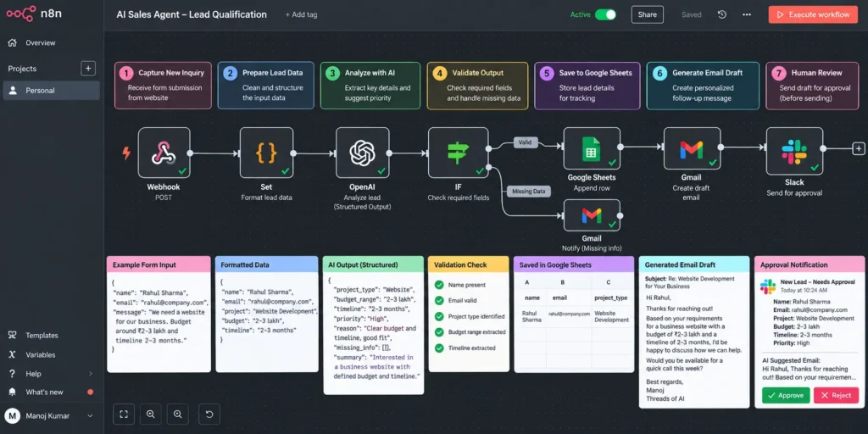The image size is (868, 434).
Task: Click the Projects section label
Action: click(22, 69)
